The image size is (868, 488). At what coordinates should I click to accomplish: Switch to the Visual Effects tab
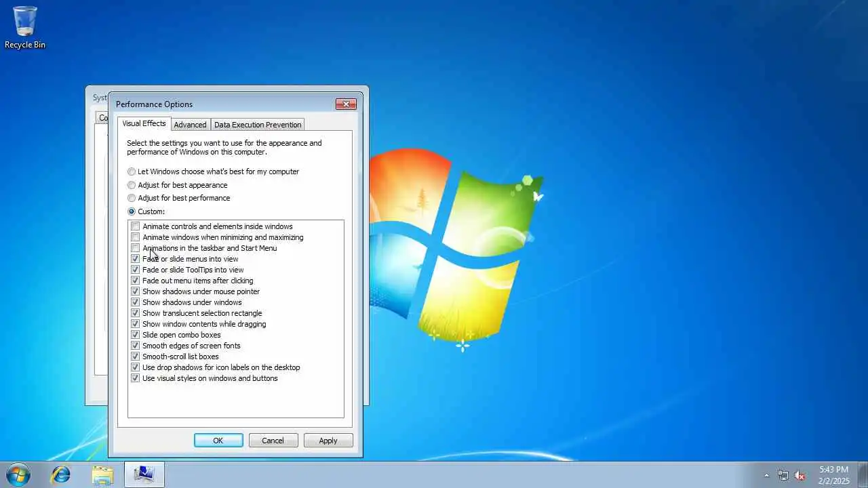pyautogui.click(x=144, y=123)
